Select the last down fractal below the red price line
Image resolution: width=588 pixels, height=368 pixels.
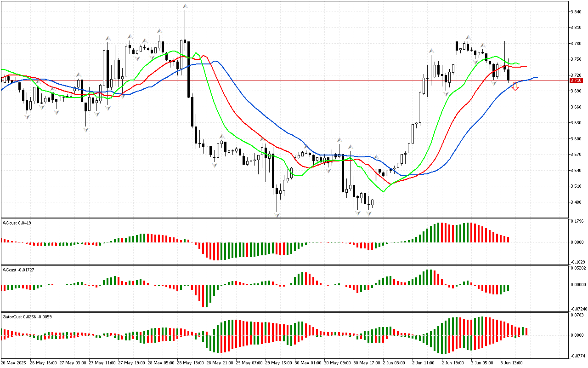click(x=494, y=82)
